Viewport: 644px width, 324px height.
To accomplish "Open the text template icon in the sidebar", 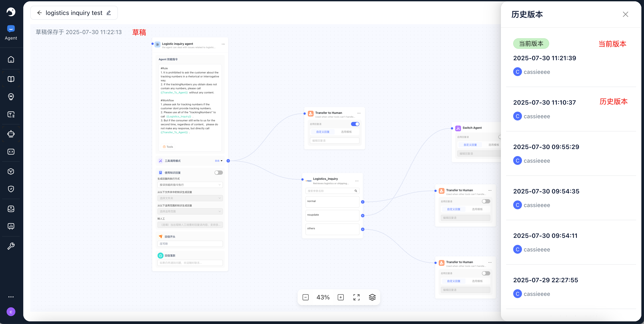I will 11,115.
